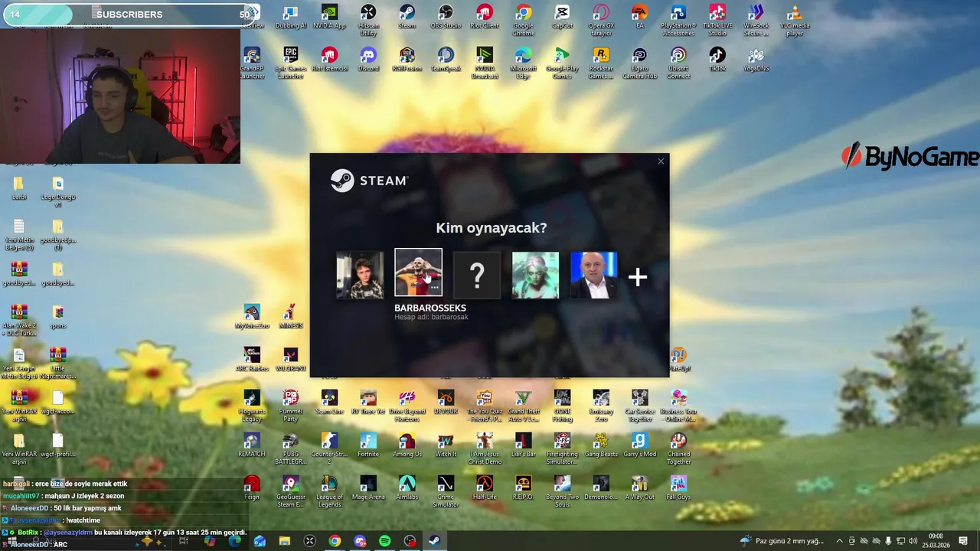
Task: Select the Alan Wake 2 archive file
Action: 19,321
